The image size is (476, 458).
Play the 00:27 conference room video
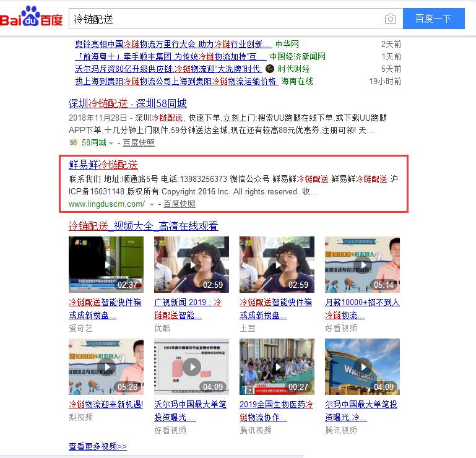coord(277,366)
